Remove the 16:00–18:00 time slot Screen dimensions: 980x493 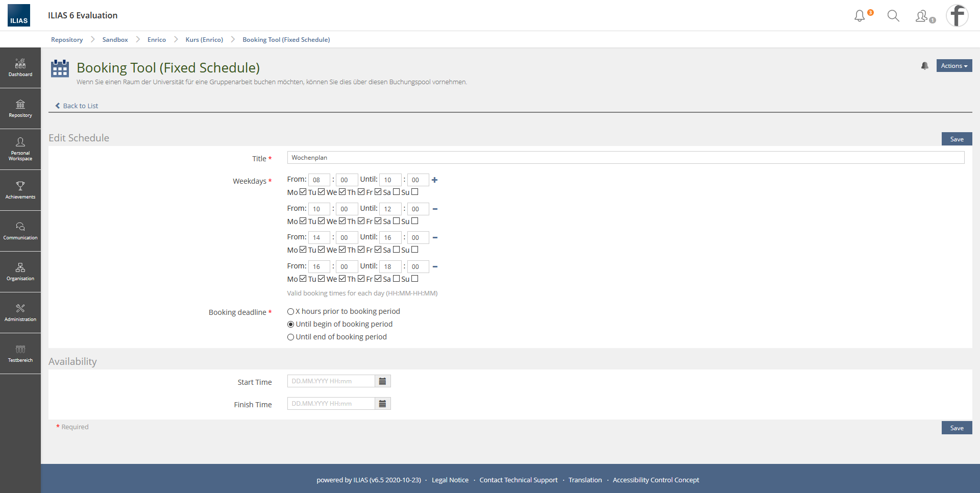[x=435, y=266]
